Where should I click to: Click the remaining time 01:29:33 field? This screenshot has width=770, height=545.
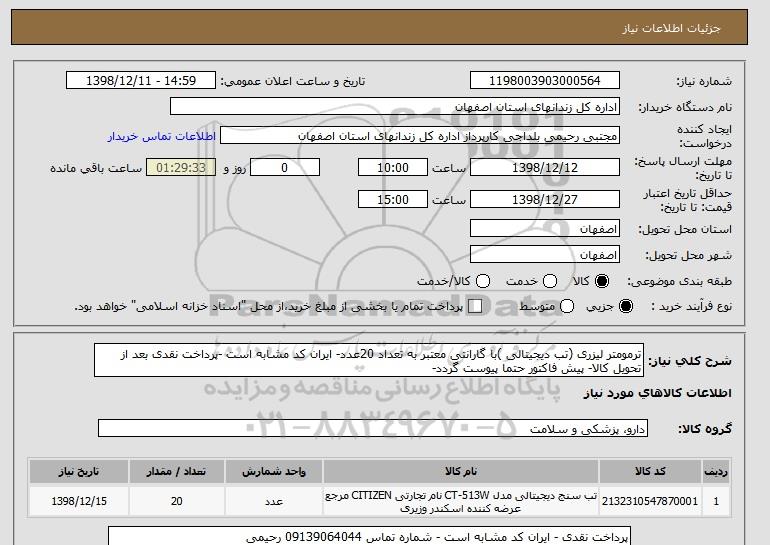(x=181, y=167)
